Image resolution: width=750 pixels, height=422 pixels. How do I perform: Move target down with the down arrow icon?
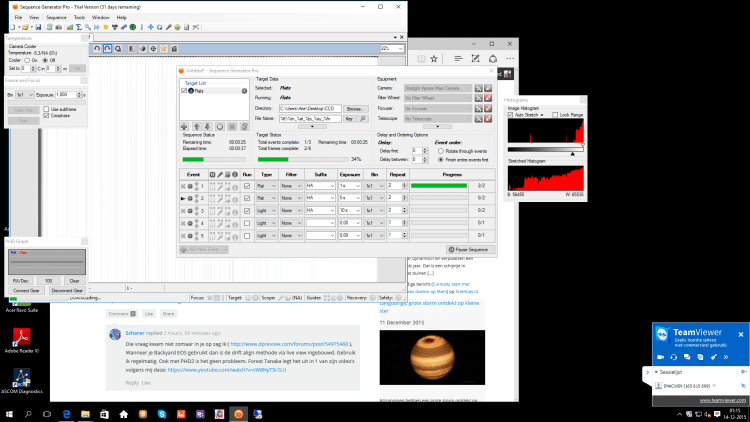click(x=208, y=127)
